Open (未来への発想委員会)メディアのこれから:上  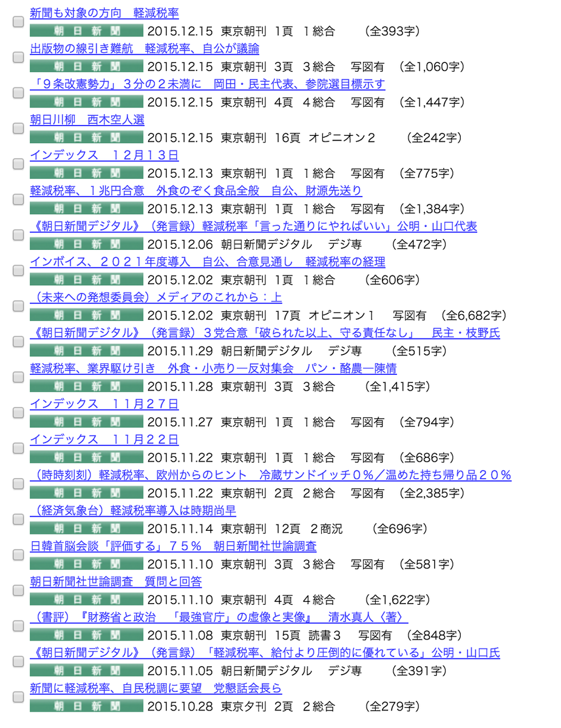click(156, 297)
